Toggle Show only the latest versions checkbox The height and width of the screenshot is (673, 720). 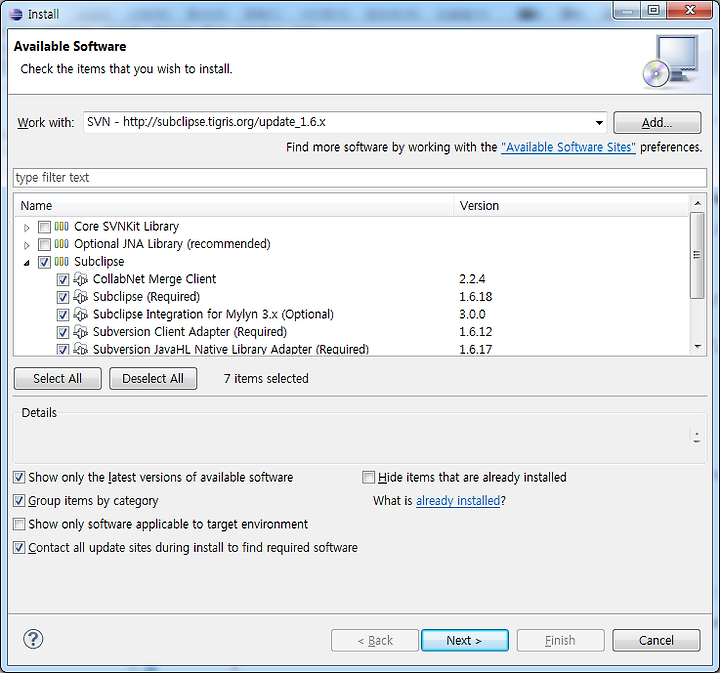pos(19,477)
